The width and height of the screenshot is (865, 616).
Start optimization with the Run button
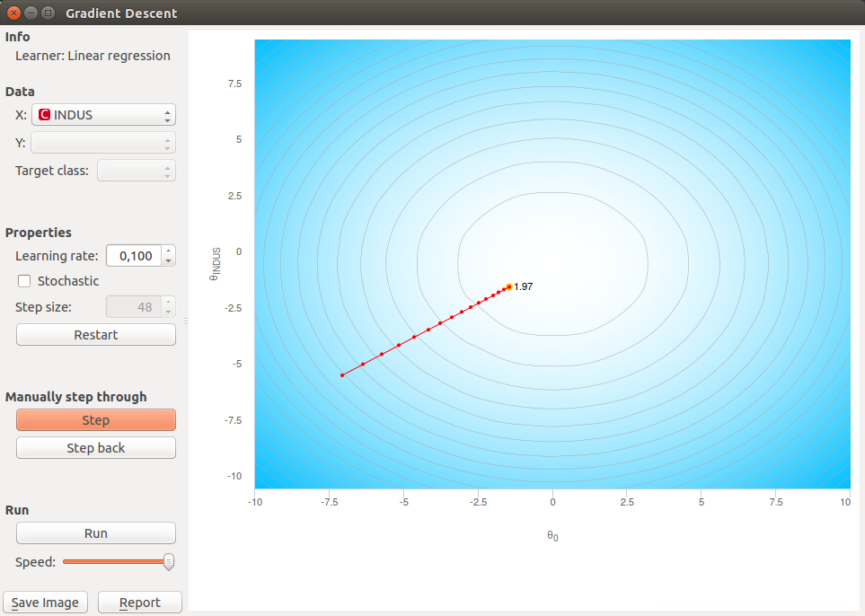tap(95, 532)
